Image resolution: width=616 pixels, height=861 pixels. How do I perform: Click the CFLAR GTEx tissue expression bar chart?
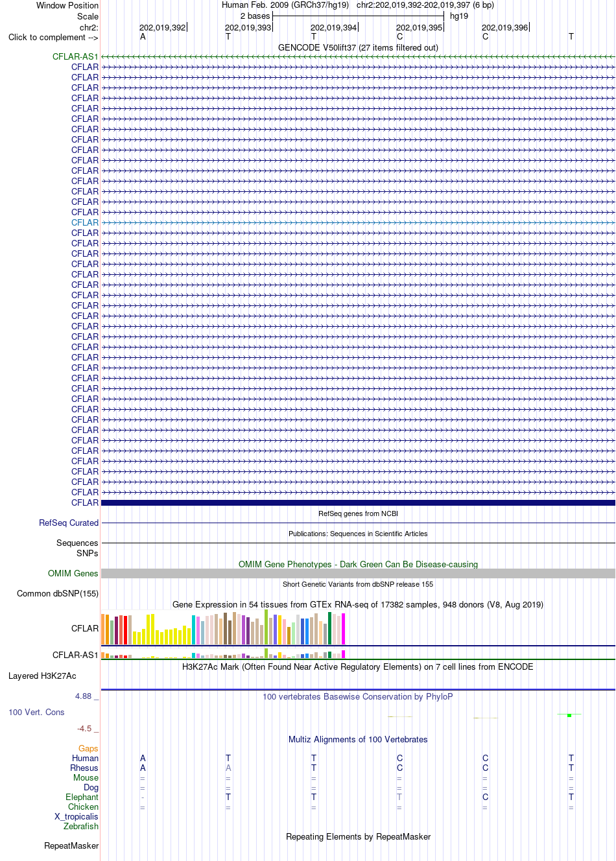coord(223,628)
